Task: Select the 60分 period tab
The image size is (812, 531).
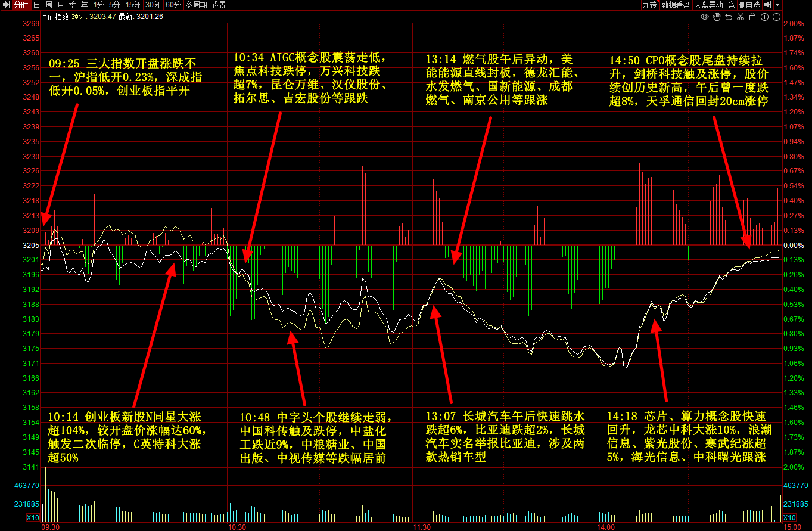Action: [x=173, y=5]
